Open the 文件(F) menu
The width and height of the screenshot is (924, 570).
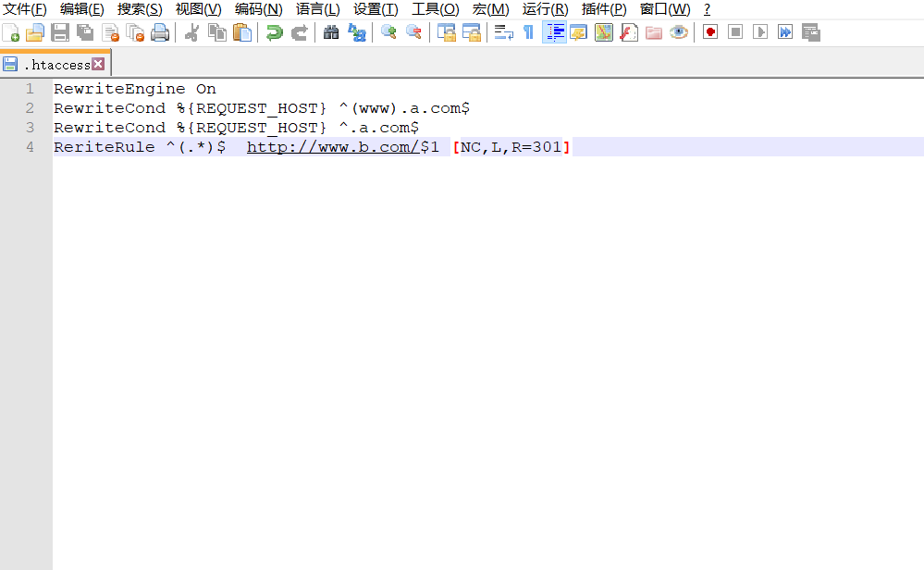[25, 9]
